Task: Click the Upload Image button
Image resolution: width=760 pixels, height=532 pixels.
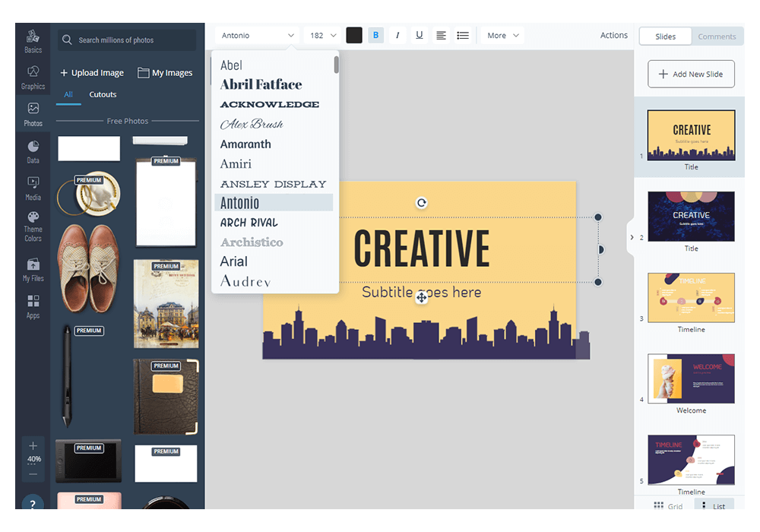Action: pyautogui.click(x=91, y=73)
